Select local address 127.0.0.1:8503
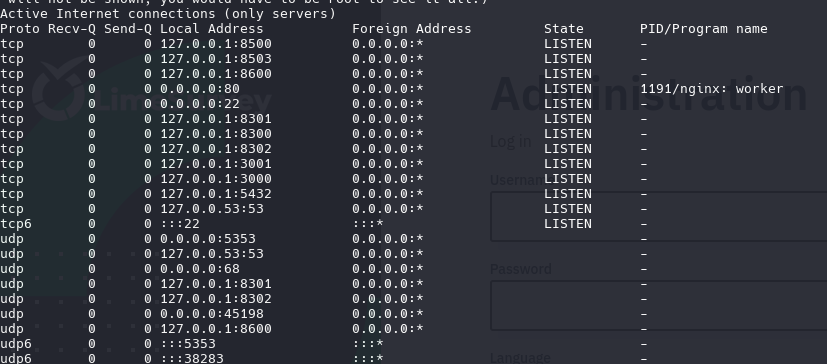Viewport: 827px width, 364px height. (216, 59)
